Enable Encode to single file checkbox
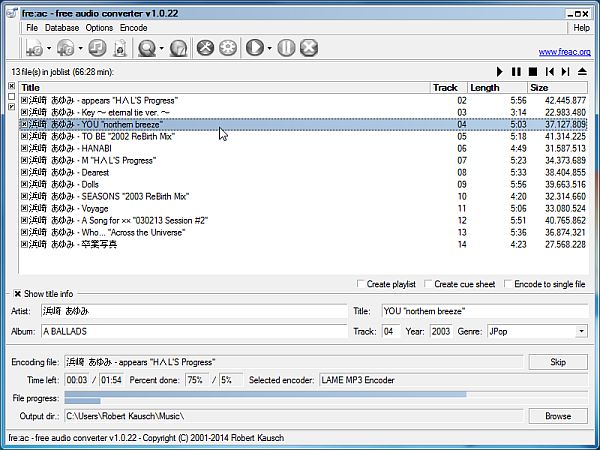This screenshot has height=450, width=600. 508,284
